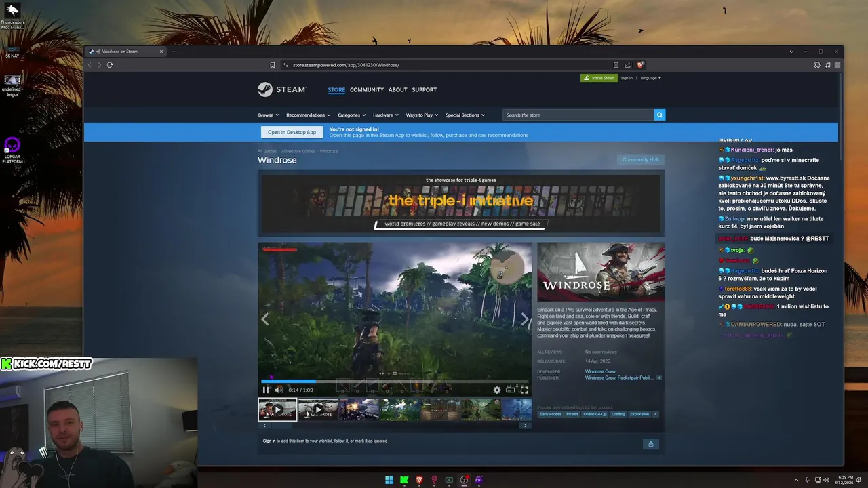Open Brave Shields icon in address bar
The width and height of the screenshot is (868, 488).
point(640,65)
